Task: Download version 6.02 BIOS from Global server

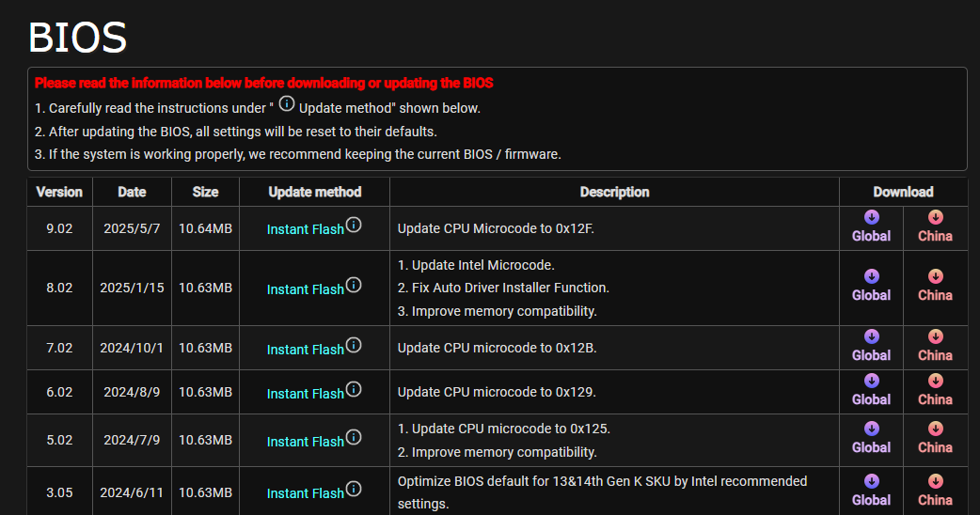Action: pyautogui.click(x=871, y=391)
